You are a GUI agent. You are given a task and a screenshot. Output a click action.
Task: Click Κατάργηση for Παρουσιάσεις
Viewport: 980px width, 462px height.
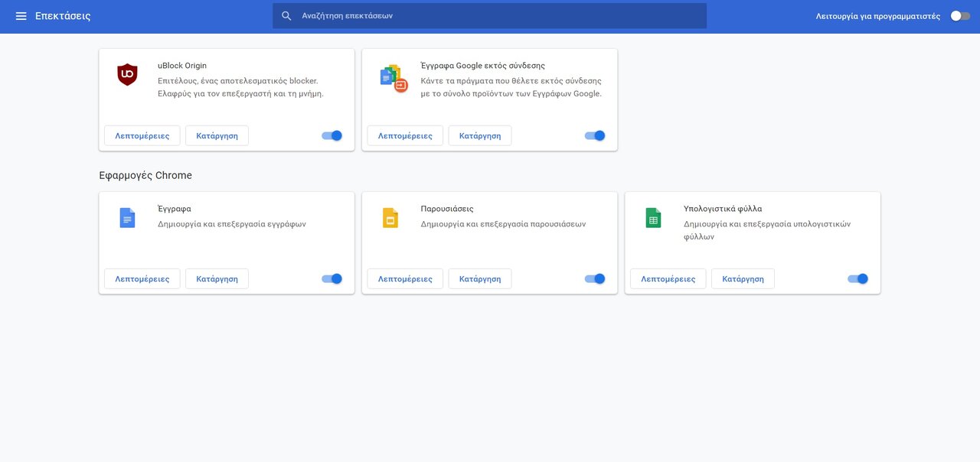[x=480, y=278]
